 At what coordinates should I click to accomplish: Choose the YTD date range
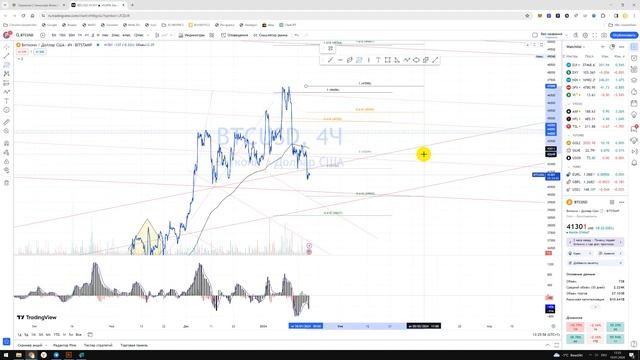56,335
